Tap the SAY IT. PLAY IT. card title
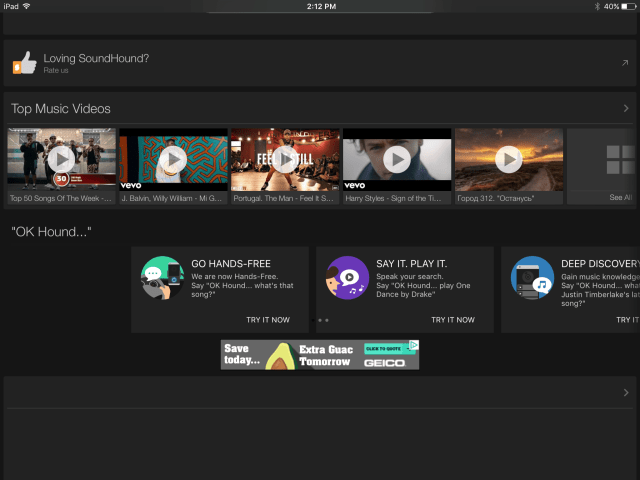This screenshot has width=640, height=480. tap(411, 264)
